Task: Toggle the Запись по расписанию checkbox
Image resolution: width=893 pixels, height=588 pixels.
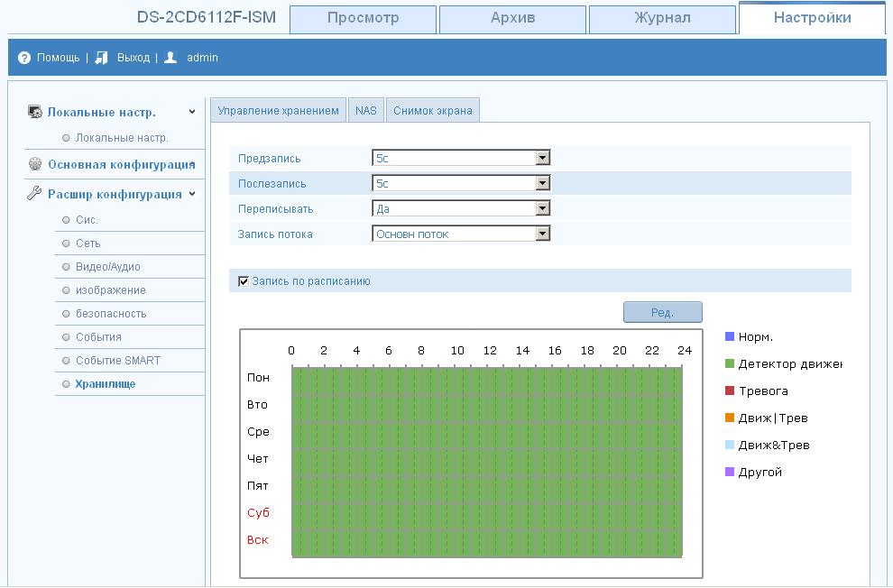Action: click(244, 281)
